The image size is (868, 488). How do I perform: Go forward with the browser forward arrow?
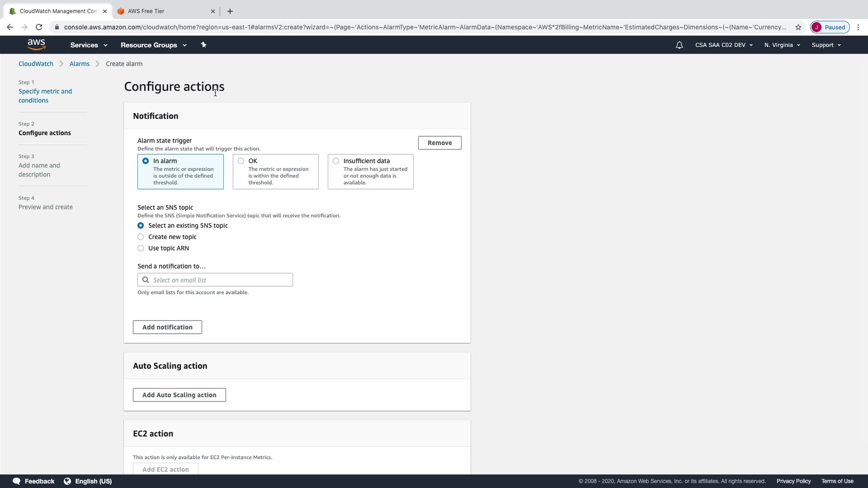24,27
